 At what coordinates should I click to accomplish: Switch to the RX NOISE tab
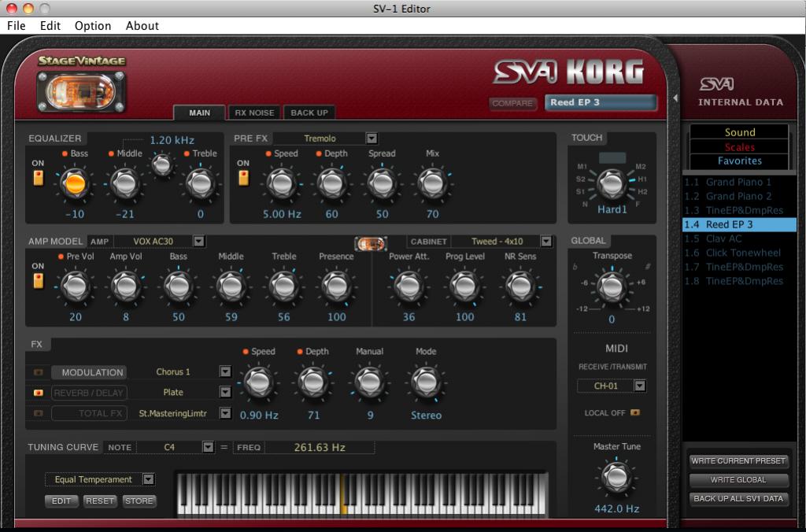coord(254,113)
